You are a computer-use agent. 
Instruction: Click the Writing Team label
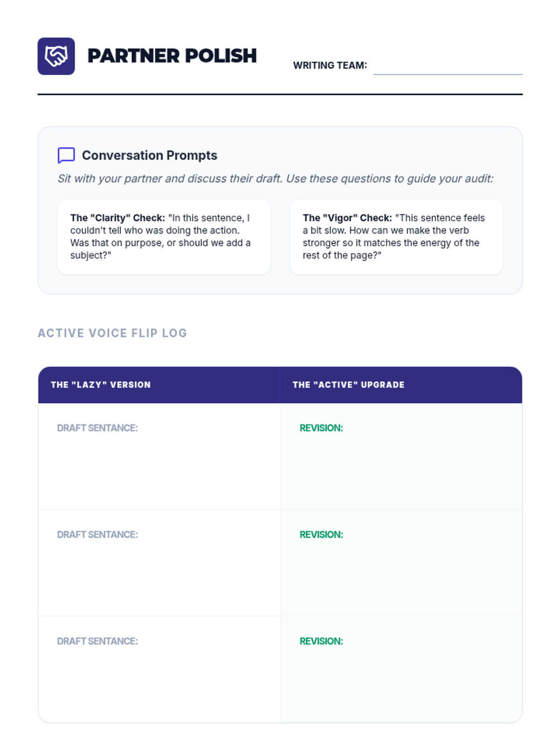click(330, 65)
